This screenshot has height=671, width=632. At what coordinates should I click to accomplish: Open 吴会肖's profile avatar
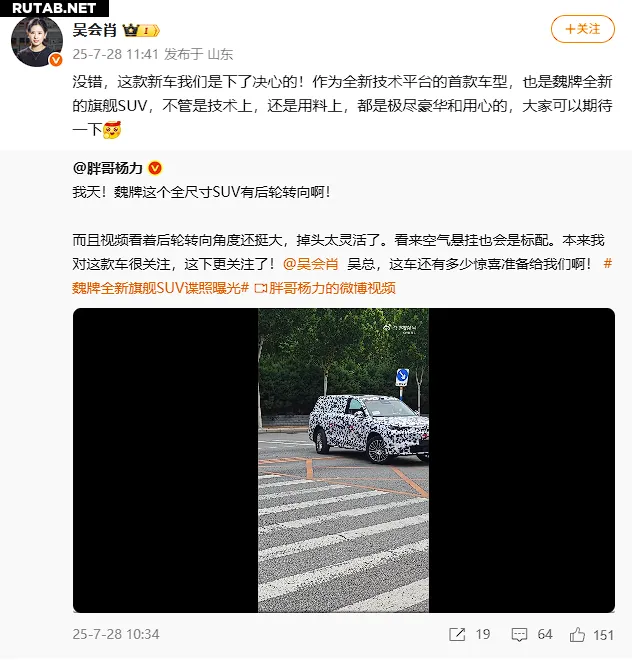click(x=37, y=41)
